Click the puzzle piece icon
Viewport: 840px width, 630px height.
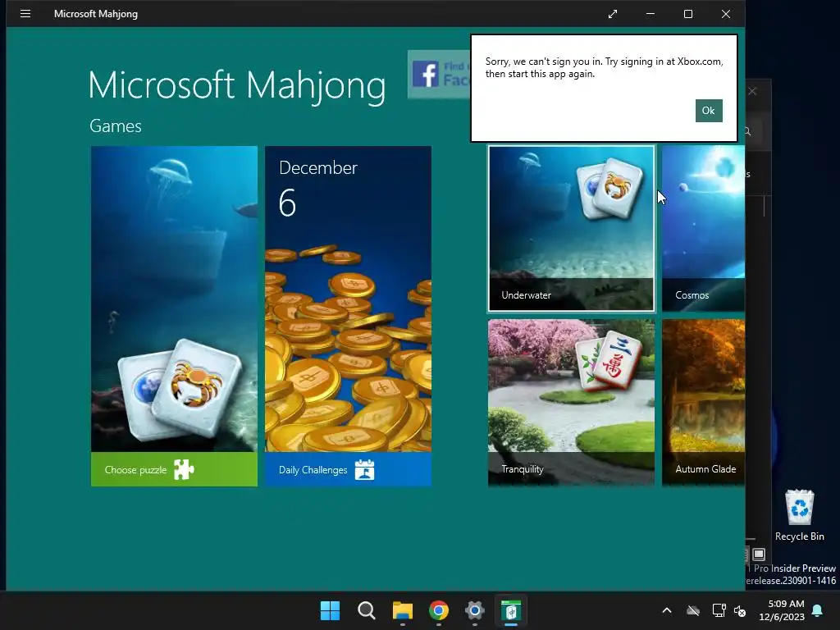click(x=184, y=470)
